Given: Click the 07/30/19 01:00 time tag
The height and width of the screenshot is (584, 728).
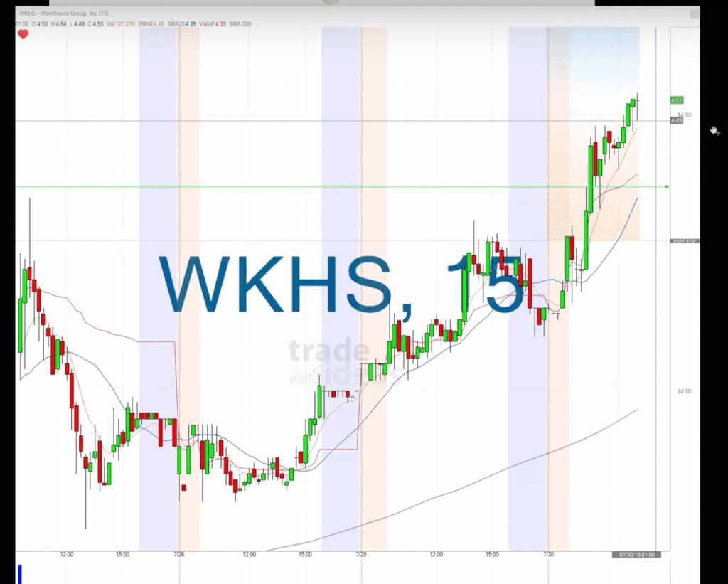Looking at the screenshot, I should 636,555.
